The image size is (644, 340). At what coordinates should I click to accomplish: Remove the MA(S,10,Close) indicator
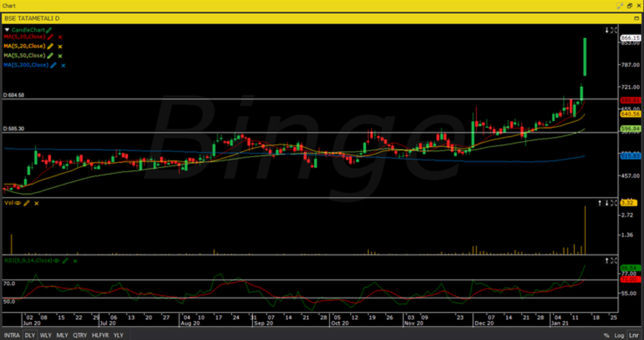tap(60, 37)
